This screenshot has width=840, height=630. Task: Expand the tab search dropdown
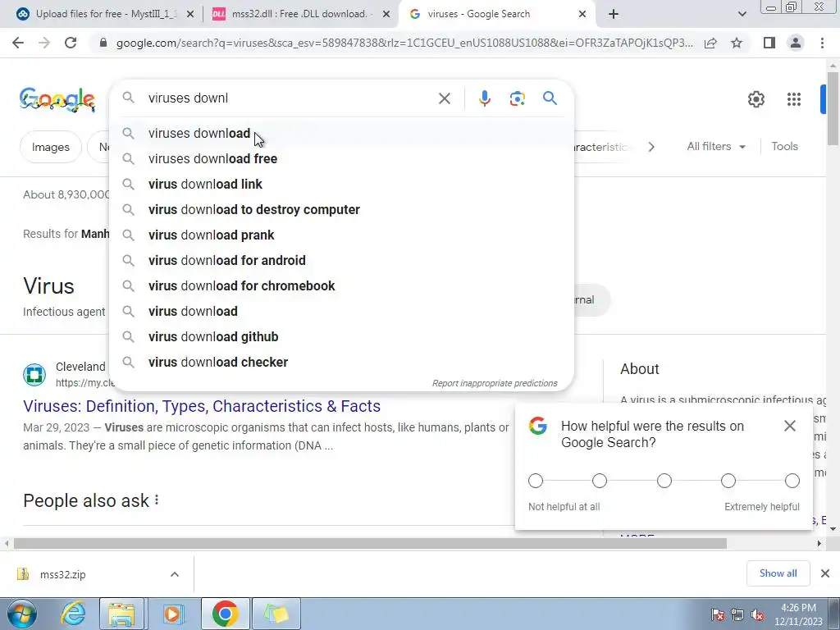[x=742, y=14]
